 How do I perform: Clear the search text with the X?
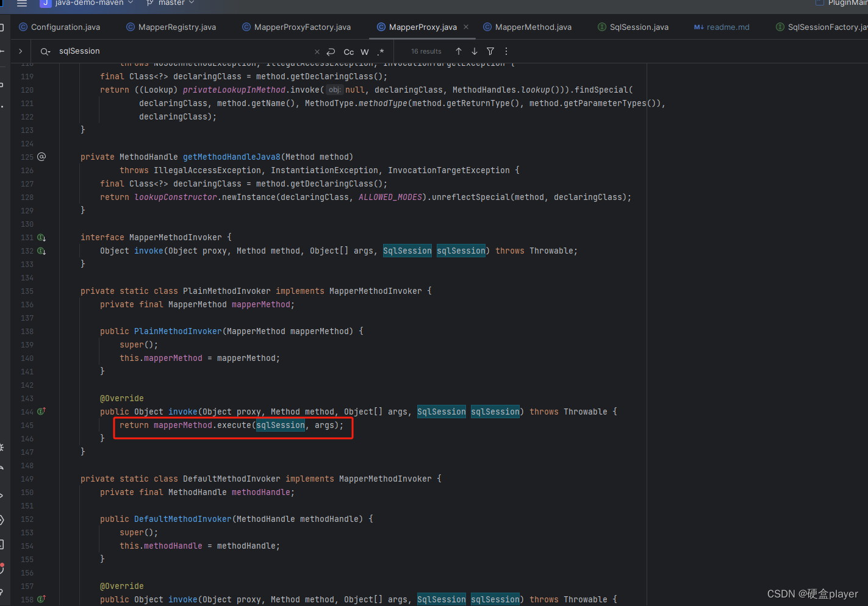(x=317, y=52)
